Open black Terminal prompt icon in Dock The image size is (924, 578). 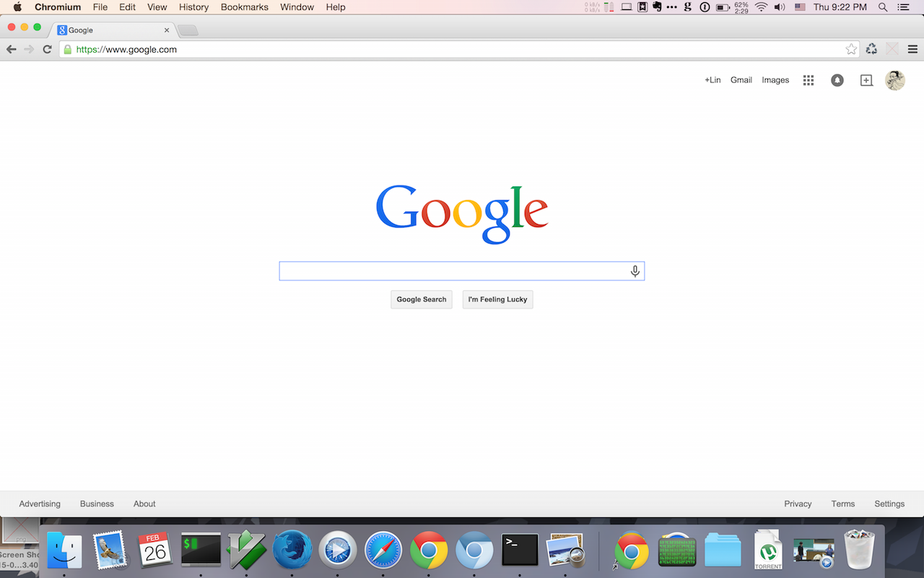tap(520, 551)
